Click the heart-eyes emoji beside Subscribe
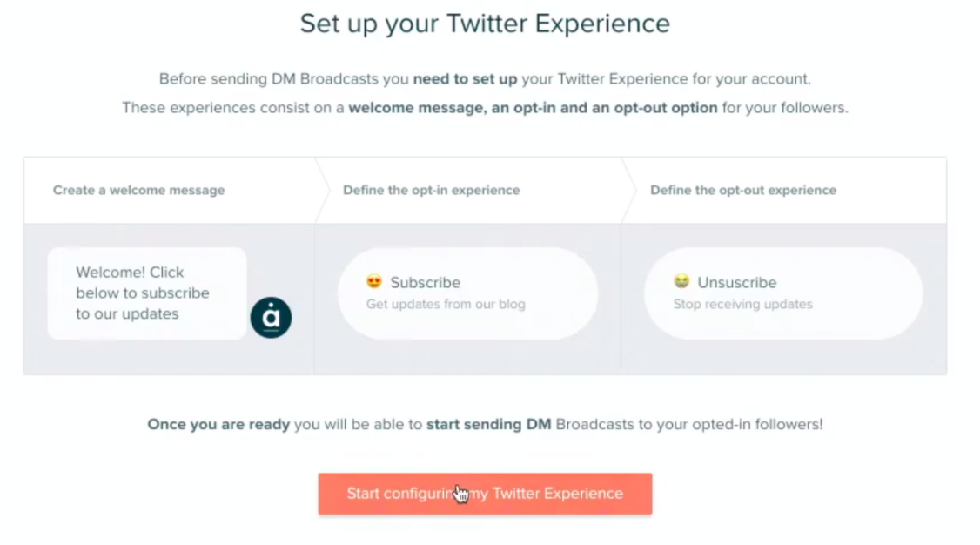980x545 pixels. click(374, 281)
